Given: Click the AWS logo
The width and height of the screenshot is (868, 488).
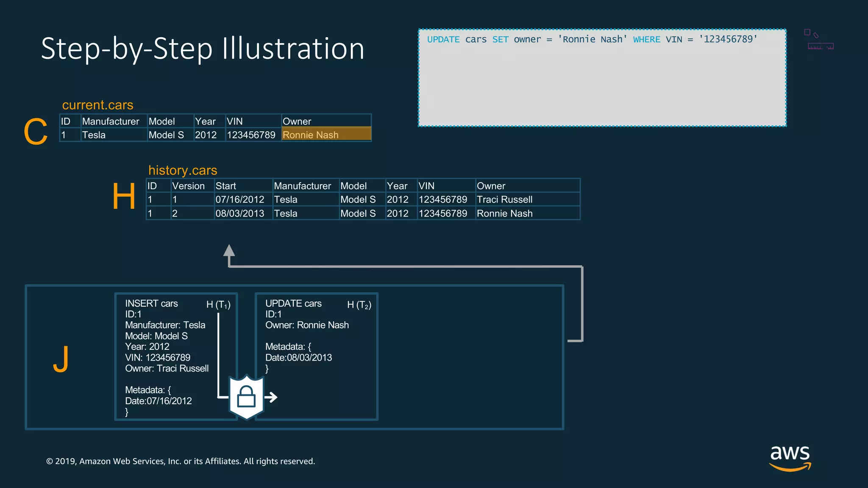Looking at the screenshot, I should pos(790,457).
